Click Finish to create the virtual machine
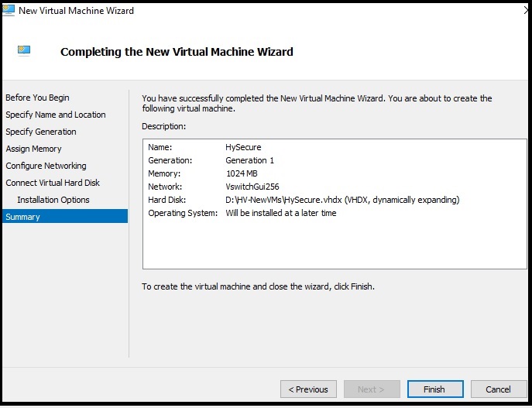 click(434, 389)
